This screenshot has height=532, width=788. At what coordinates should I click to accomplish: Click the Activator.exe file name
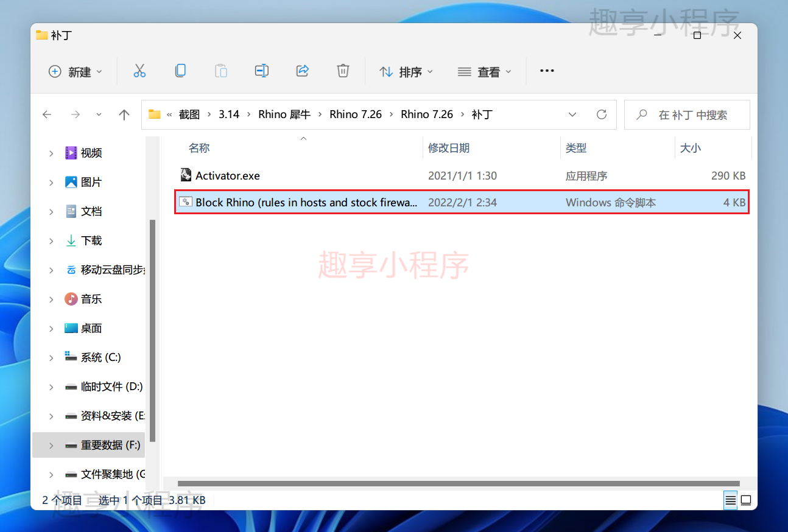coord(228,175)
